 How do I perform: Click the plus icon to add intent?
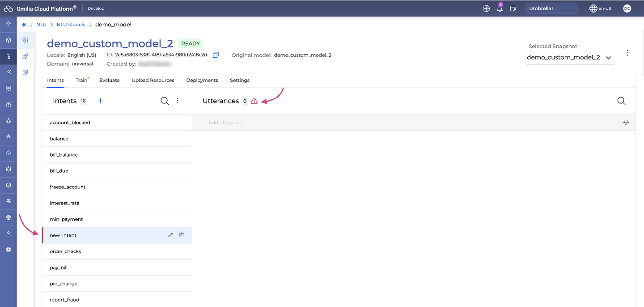click(100, 101)
